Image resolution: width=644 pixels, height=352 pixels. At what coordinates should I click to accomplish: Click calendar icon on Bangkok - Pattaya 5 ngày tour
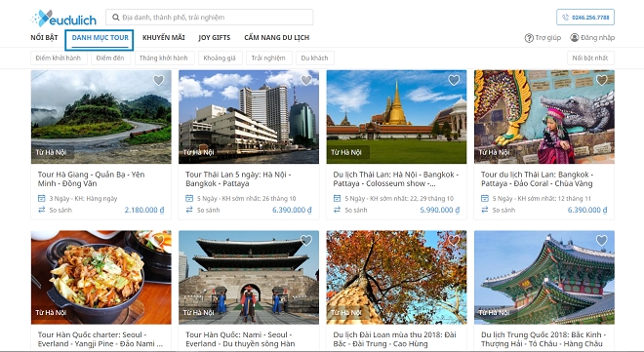pos(189,198)
